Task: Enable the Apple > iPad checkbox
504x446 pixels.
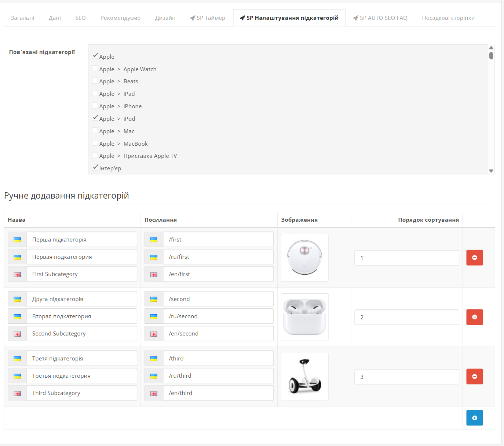Action: [95, 93]
